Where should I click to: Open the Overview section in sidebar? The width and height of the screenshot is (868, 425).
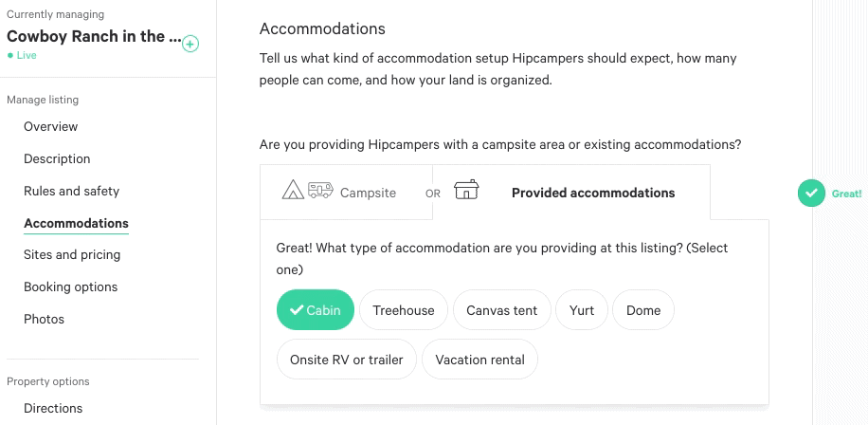coord(51,127)
